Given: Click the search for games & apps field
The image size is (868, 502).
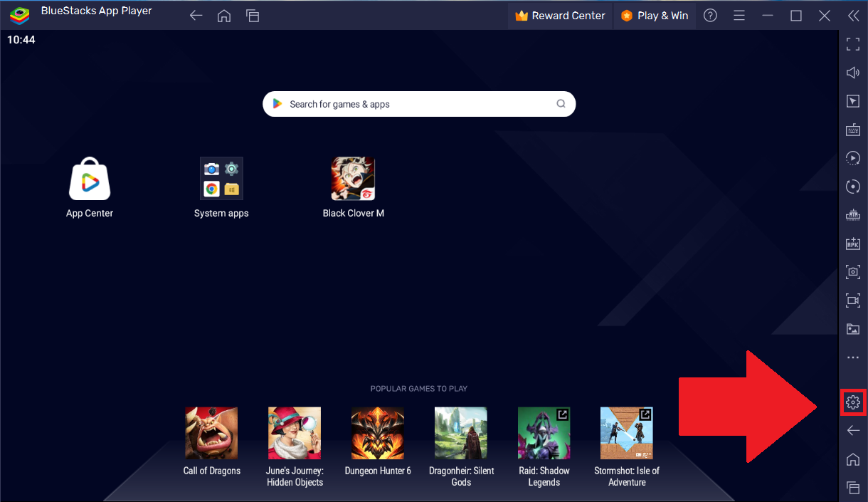Looking at the screenshot, I should click(419, 104).
